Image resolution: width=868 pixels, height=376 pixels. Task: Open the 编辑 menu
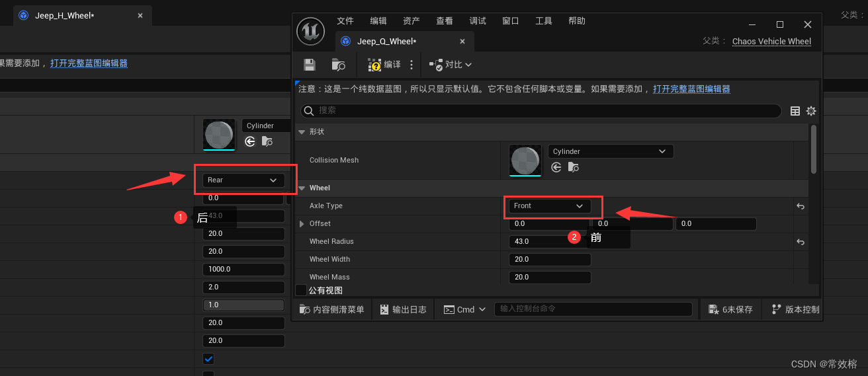click(x=378, y=21)
